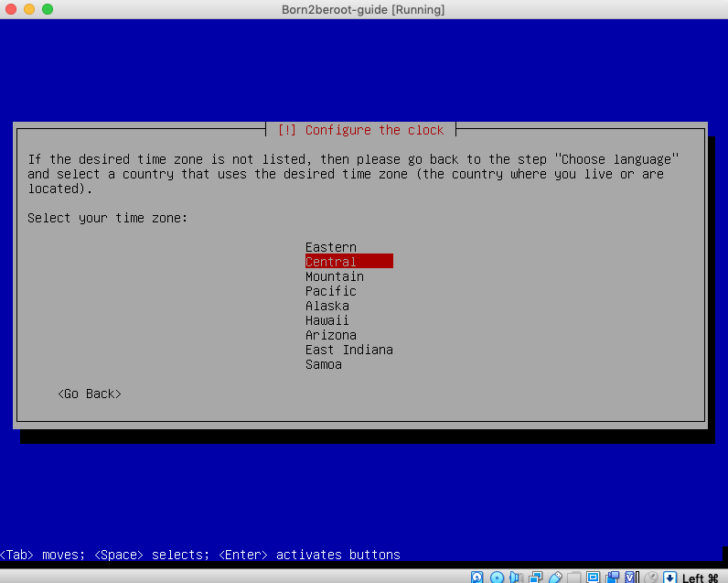Select Alaska time zone entry
Image resolution: width=728 pixels, height=583 pixels.
point(327,306)
